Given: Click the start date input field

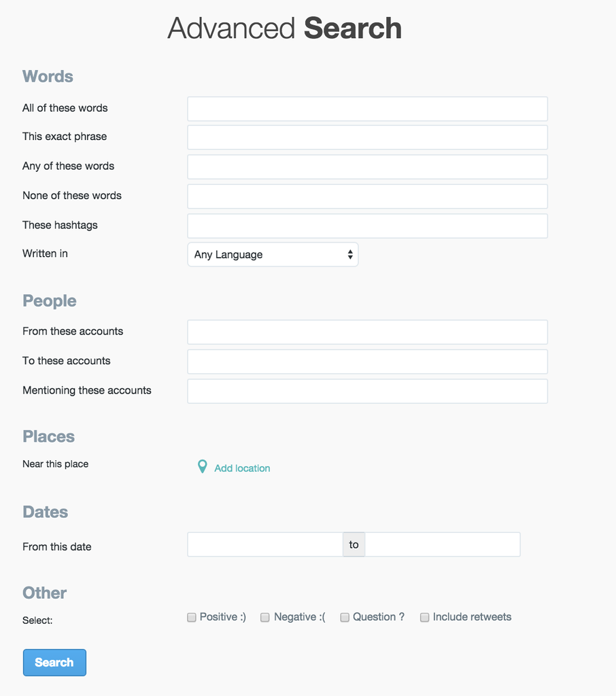Looking at the screenshot, I should coord(265,544).
